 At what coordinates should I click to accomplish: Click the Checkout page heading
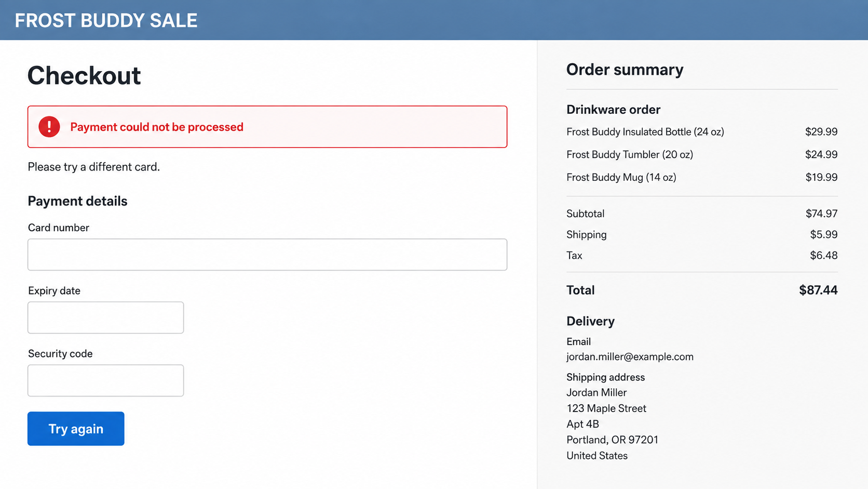point(84,76)
